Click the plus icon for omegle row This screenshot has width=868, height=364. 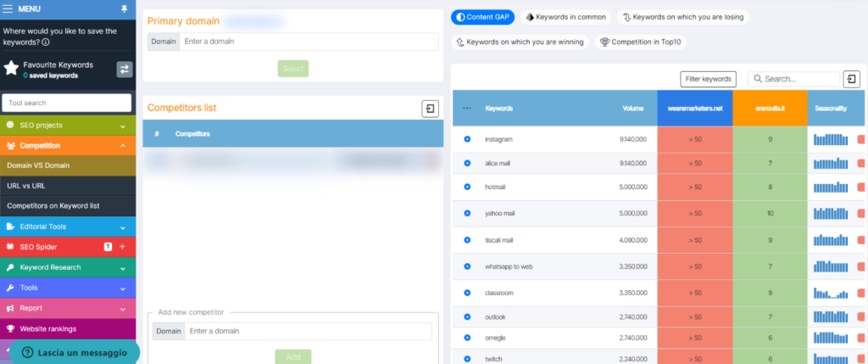click(467, 338)
